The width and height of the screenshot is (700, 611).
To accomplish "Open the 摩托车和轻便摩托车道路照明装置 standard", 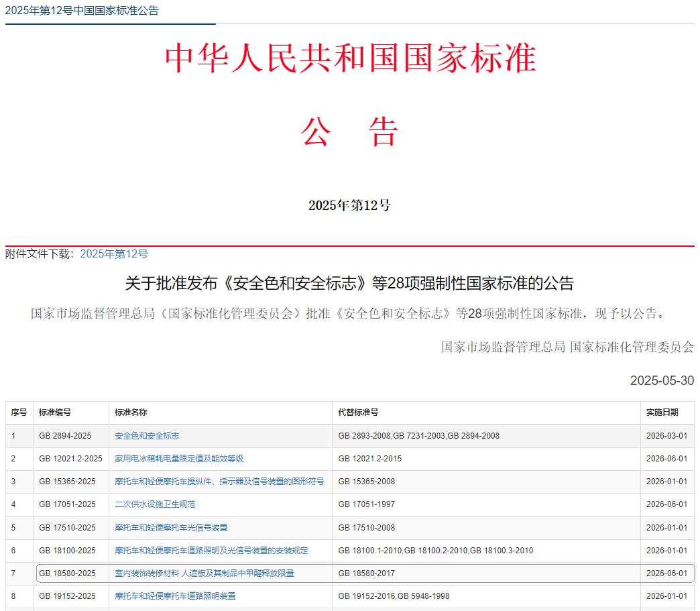I will pyautogui.click(x=175, y=596).
